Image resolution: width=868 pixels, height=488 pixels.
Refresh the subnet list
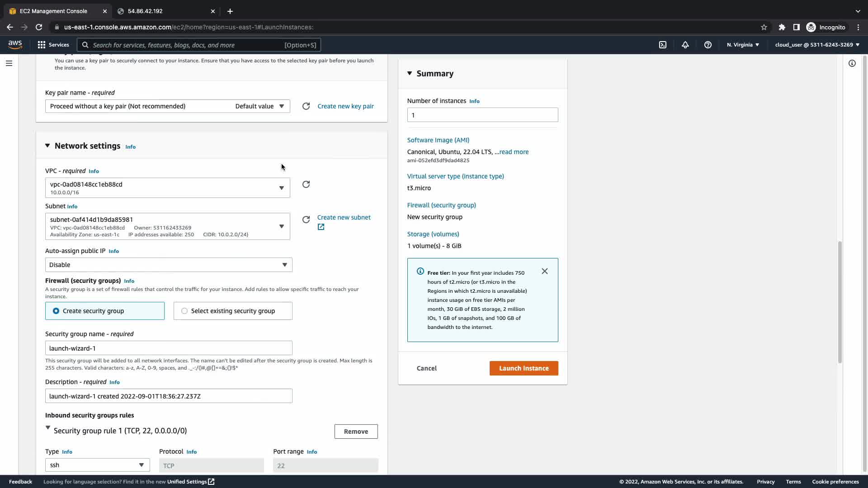(x=306, y=220)
